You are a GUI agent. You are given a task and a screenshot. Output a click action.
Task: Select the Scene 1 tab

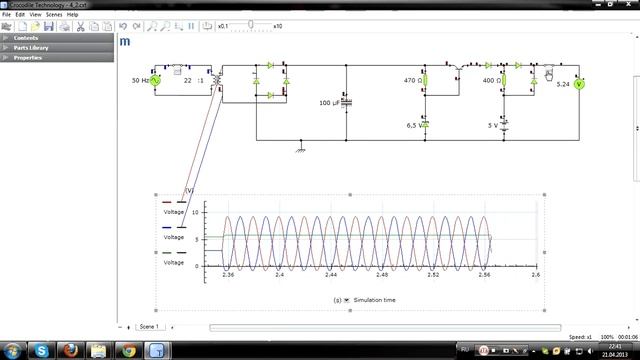click(149, 327)
